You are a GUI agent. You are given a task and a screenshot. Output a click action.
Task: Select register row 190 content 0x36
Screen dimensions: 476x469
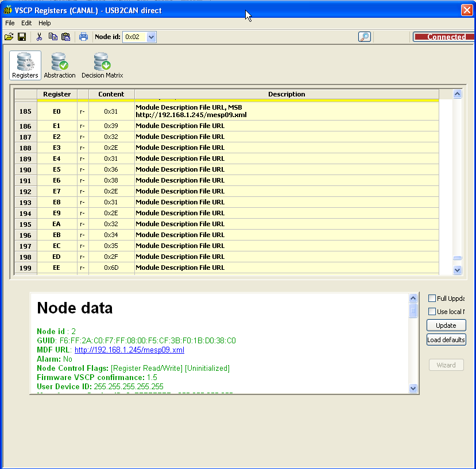click(111, 169)
